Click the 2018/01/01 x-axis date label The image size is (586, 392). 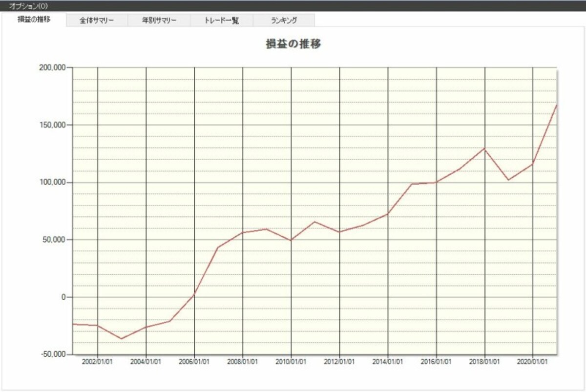tap(484, 362)
